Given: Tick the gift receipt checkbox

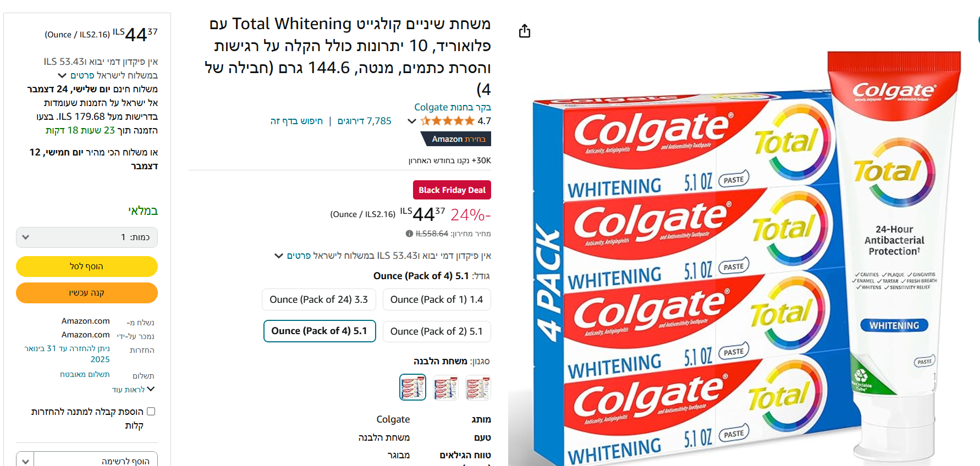Looking at the screenshot, I should point(151,411).
